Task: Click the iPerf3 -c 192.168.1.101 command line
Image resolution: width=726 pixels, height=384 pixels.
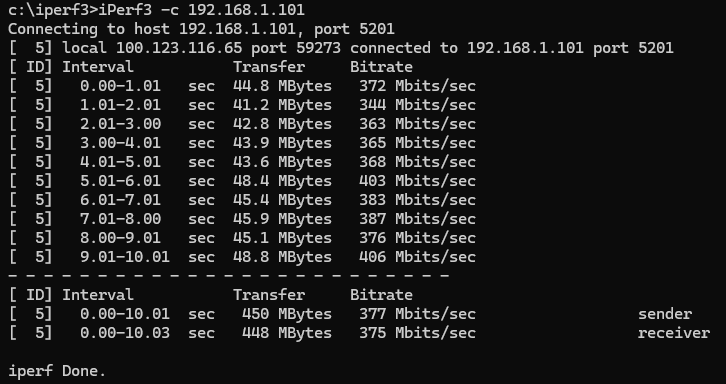Action: pyautogui.click(x=156, y=10)
